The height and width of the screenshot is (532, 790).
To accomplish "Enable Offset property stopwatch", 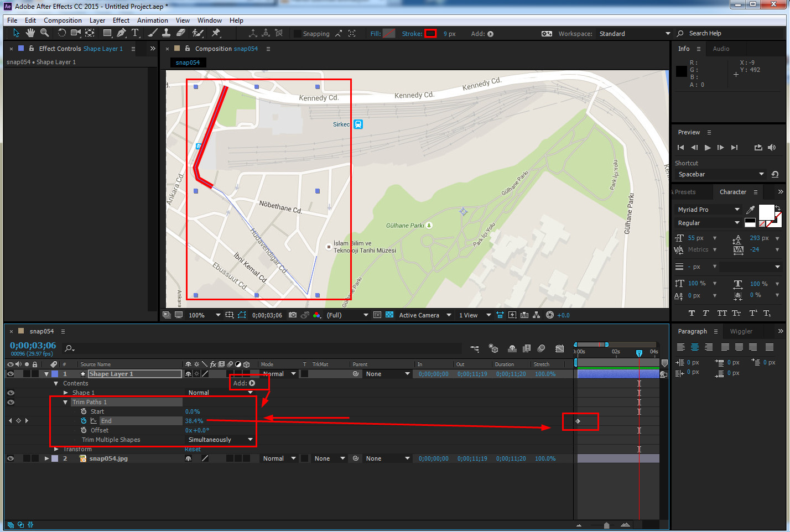I will (84, 430).
